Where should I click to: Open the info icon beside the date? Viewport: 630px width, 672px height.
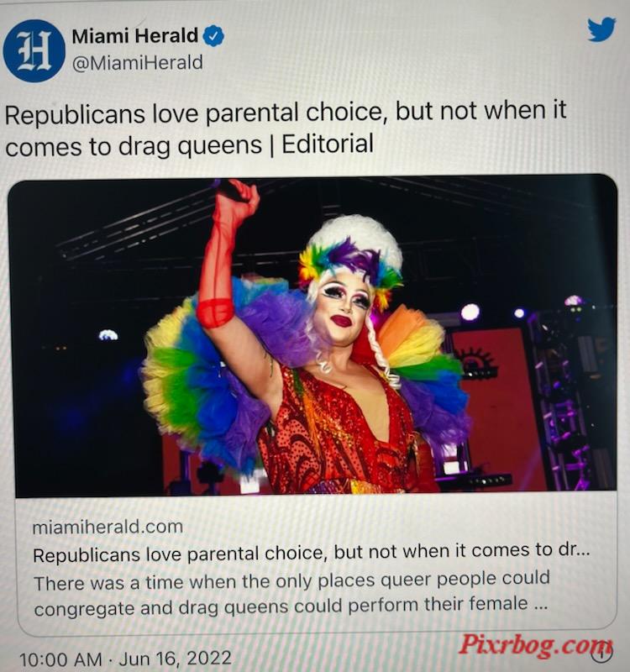click(x=602, y=654)
